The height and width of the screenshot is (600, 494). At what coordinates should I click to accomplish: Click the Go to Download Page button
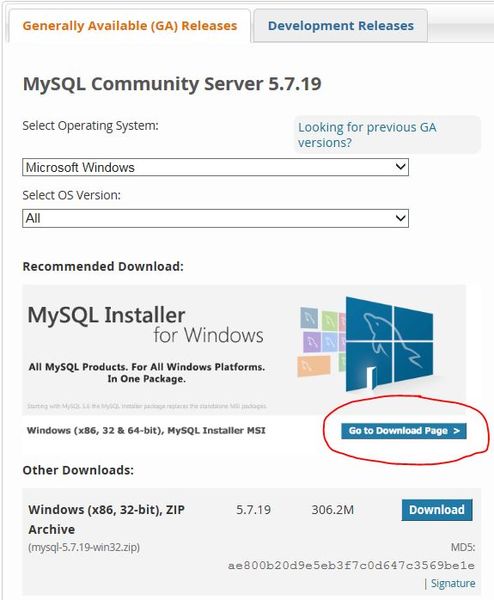pos(404,431)
